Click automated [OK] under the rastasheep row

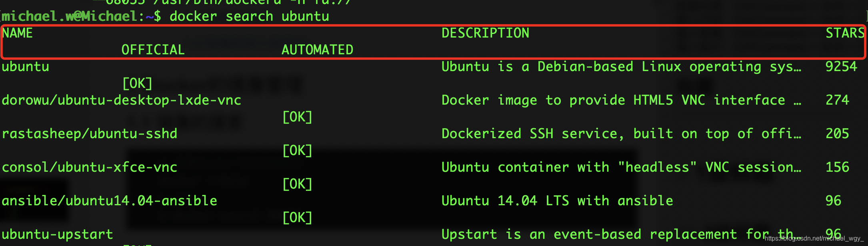297,151
